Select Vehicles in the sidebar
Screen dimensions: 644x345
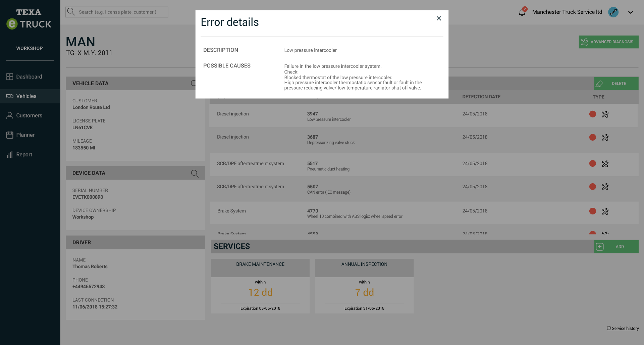coord(30,96)
